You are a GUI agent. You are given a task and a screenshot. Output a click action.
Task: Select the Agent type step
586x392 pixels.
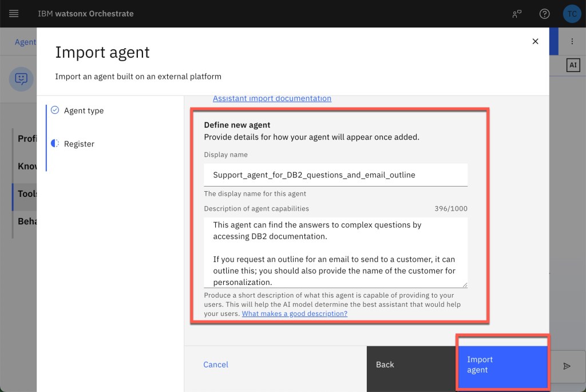(84, 110)
